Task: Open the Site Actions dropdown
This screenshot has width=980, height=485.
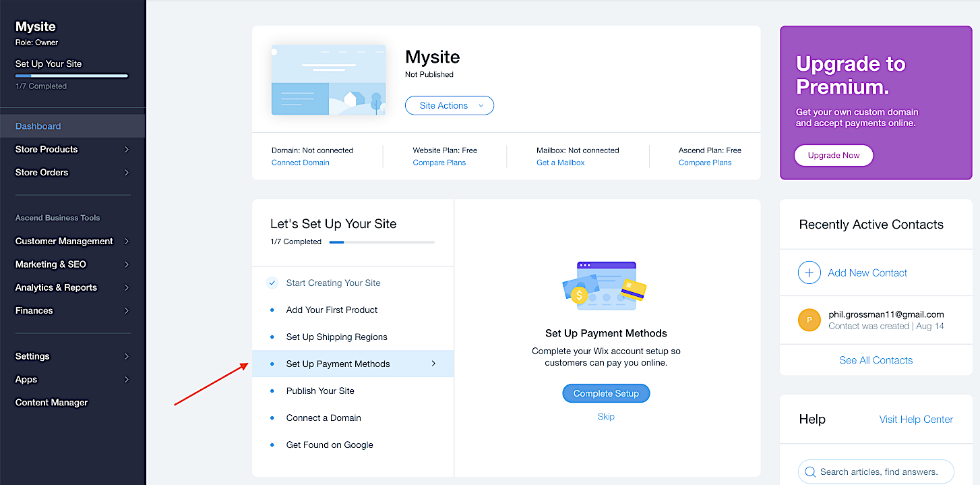Action: click(x=450, y=105)
